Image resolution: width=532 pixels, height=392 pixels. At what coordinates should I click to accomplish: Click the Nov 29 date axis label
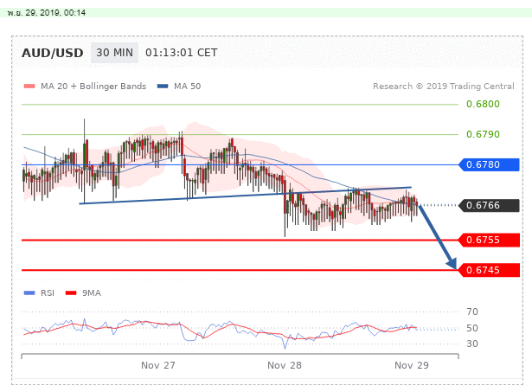412,365
